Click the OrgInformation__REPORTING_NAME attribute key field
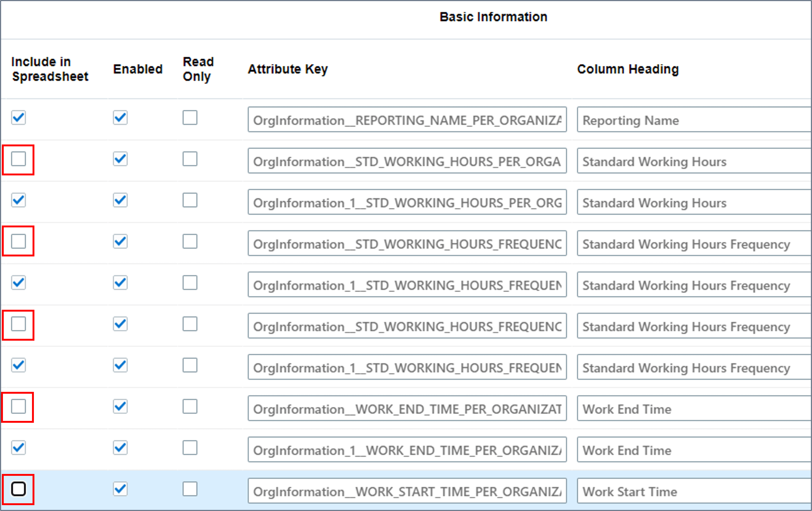812x511 pixels. [x=407, y=120]
